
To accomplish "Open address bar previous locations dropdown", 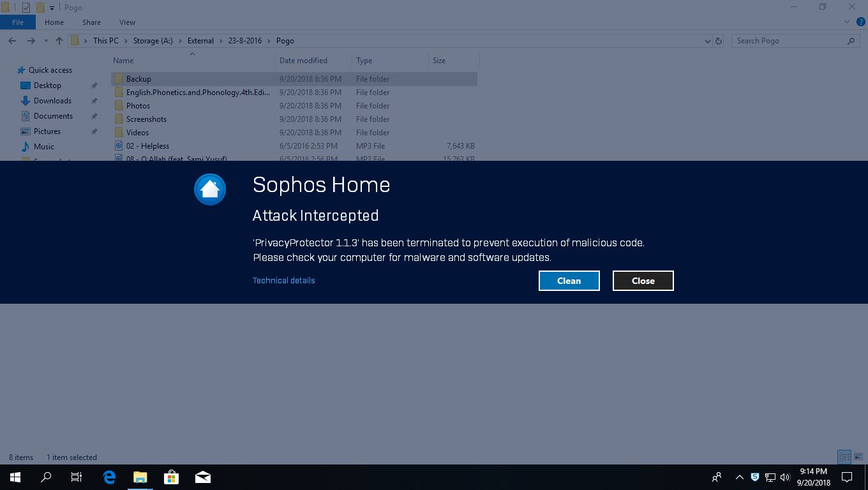I will [x=707, y=41].
